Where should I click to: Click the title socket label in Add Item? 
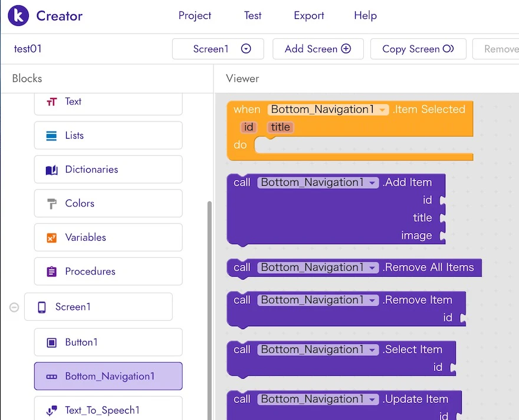[422, 218]
